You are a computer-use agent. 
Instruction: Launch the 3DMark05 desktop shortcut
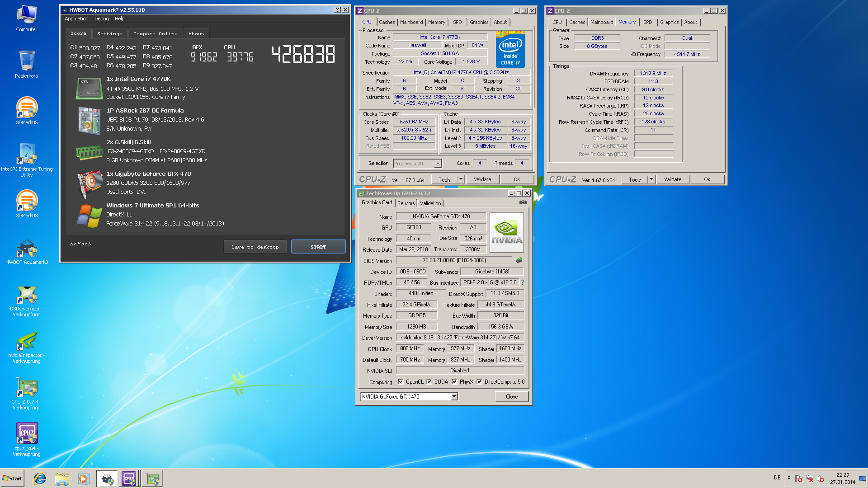[27, 111]
